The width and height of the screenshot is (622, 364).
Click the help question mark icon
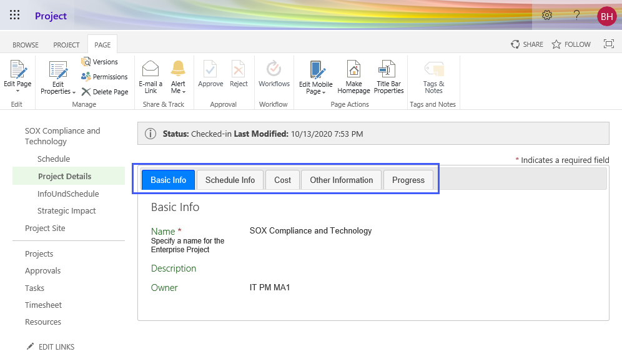coord(576,16)
